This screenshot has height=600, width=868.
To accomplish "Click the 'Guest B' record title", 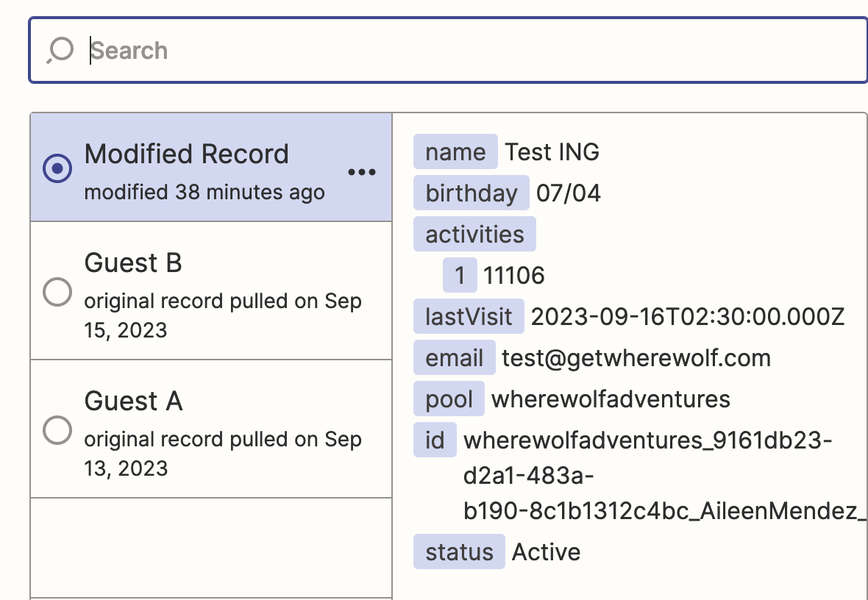I will click(133, 263).
